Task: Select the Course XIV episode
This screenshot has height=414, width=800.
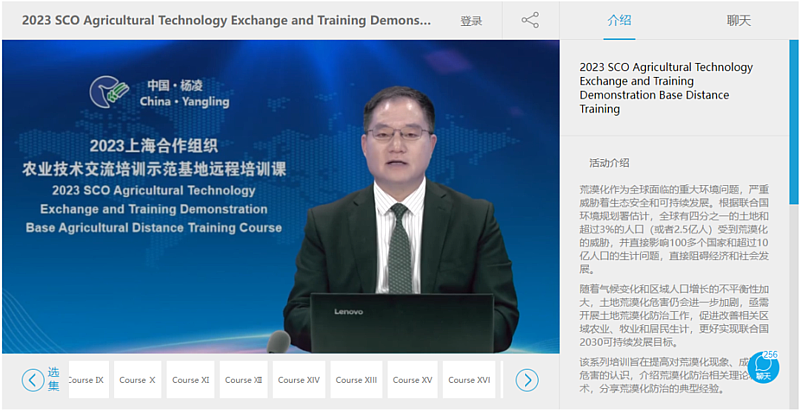Action: tap(298, 380)
